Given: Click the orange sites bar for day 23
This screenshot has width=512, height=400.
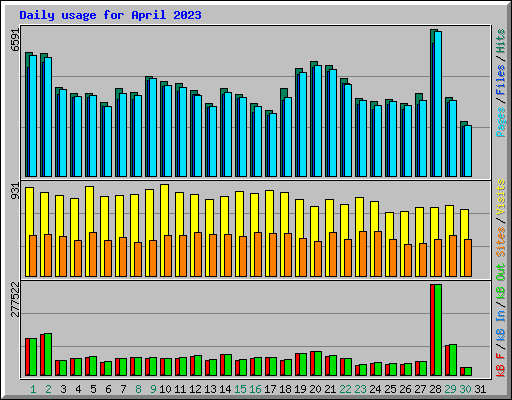Looking at the screenshot, I should (363, 254).
